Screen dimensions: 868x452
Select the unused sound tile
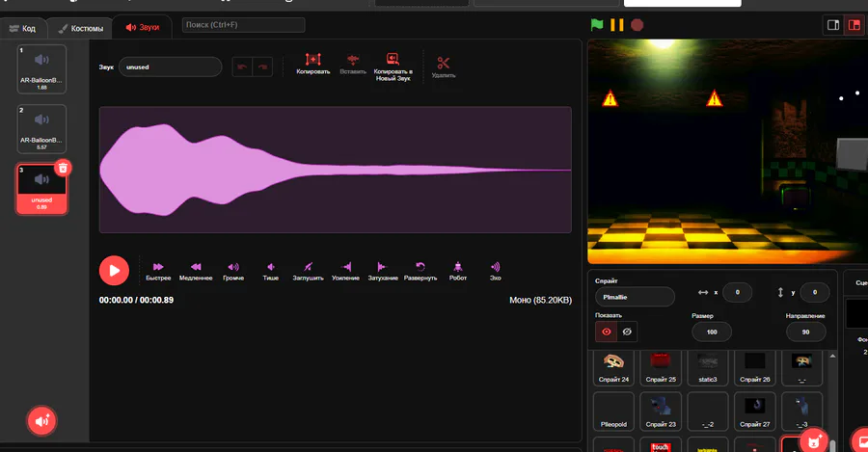tap(41, 189)
